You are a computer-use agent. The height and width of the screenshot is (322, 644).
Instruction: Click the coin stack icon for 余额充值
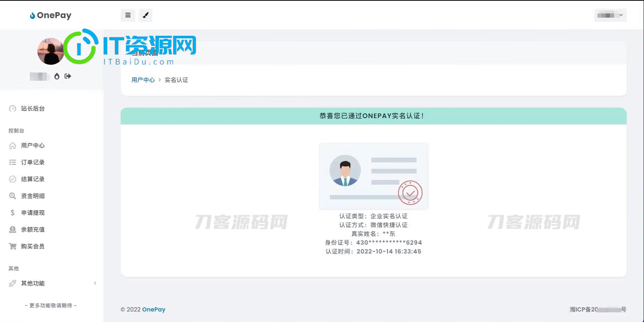[x=13, y=230]
